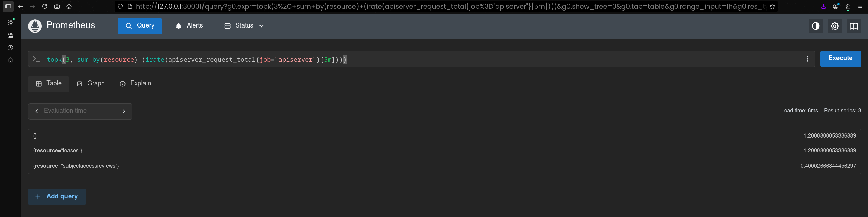Step evaluation time forward with right chevron
Screen dimensions: 868x217
124,111
